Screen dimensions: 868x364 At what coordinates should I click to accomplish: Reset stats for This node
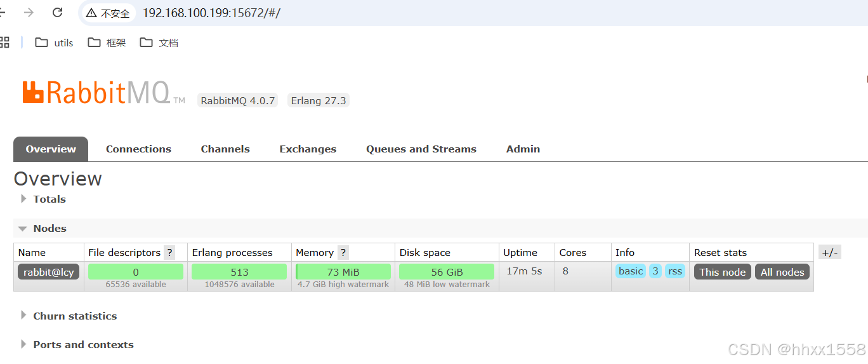click(723, 272)
